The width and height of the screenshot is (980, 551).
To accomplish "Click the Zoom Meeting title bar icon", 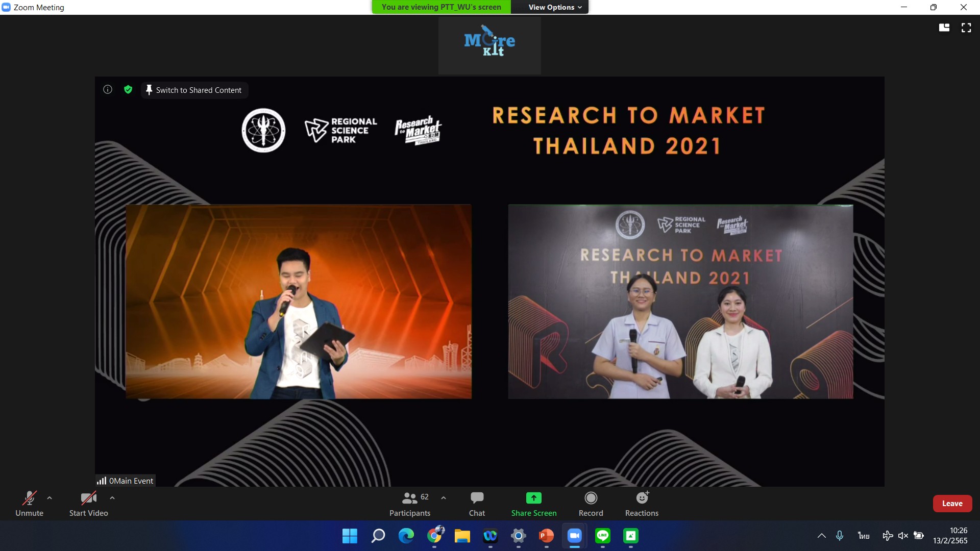I will coord(6,7).
